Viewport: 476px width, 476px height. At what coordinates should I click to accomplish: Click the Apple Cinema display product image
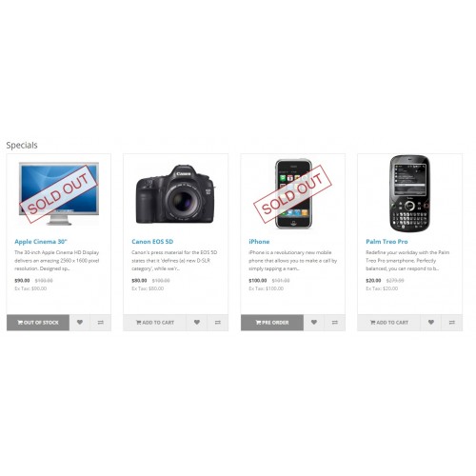tap(59, 193)
